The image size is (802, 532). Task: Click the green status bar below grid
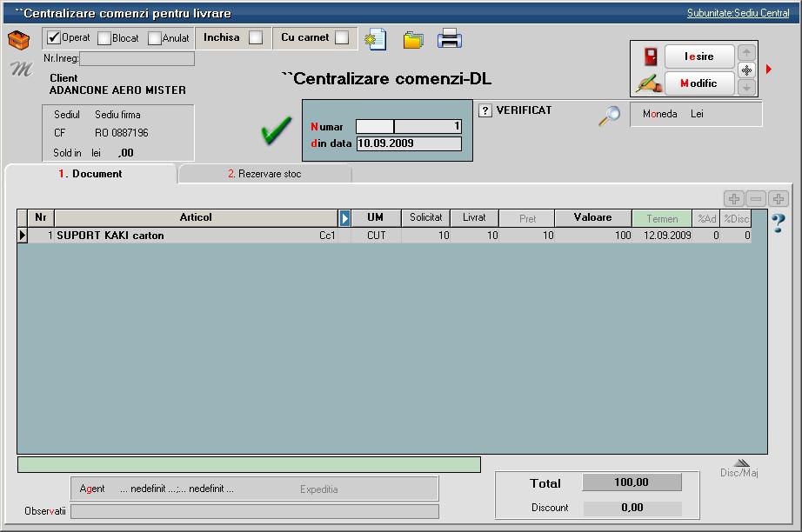(249, 464)
